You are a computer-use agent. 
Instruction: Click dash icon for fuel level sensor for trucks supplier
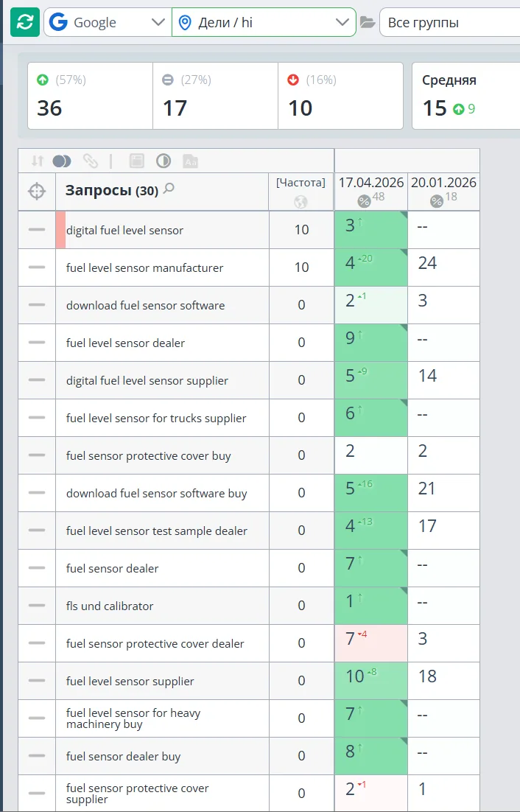[x=37, y=417]
